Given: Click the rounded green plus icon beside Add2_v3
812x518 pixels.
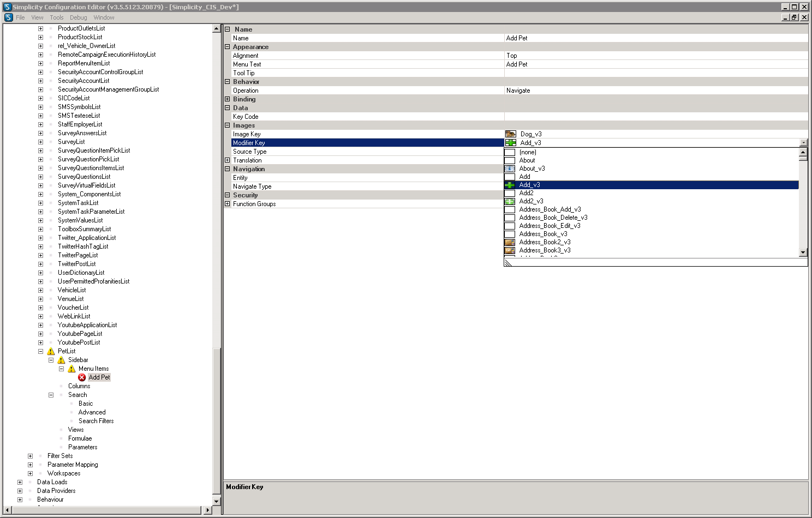Looking at the screenshot, I should tap(510, 201).
